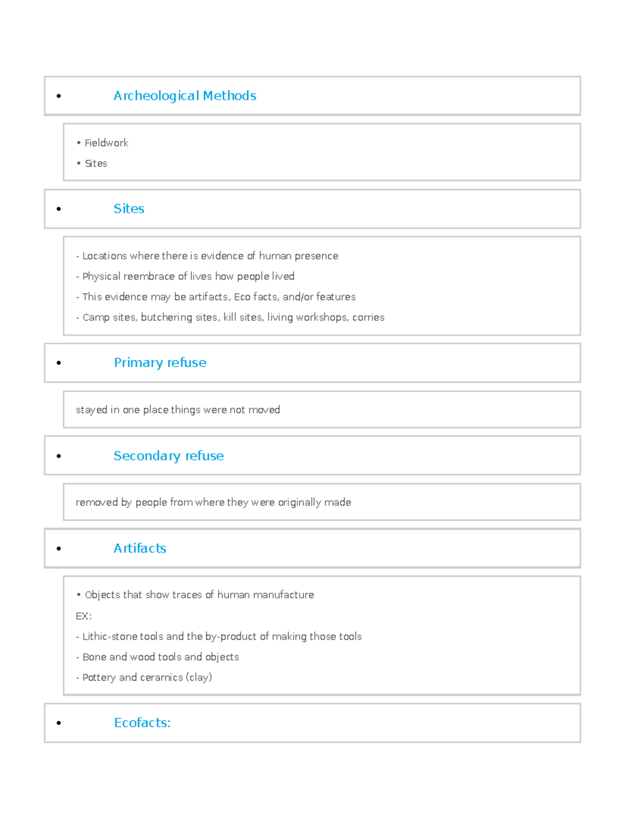Viewport: 644px width, 834px height.
Task: Click the removed by people definition text
Action: pos(214,502)
